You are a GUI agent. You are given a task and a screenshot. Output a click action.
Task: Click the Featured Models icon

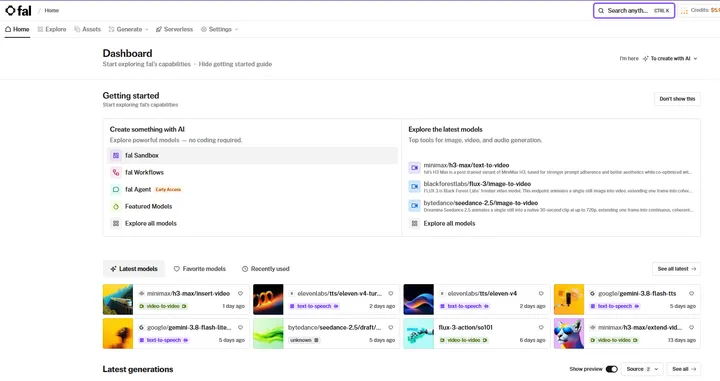pos(116,207)
